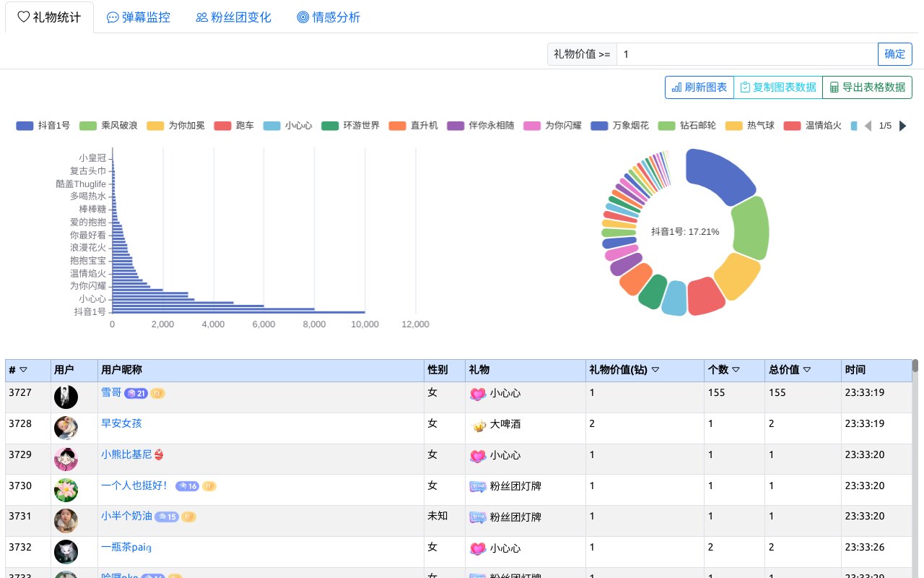
Task: Click the 确定 button
Action: [895, 54]
